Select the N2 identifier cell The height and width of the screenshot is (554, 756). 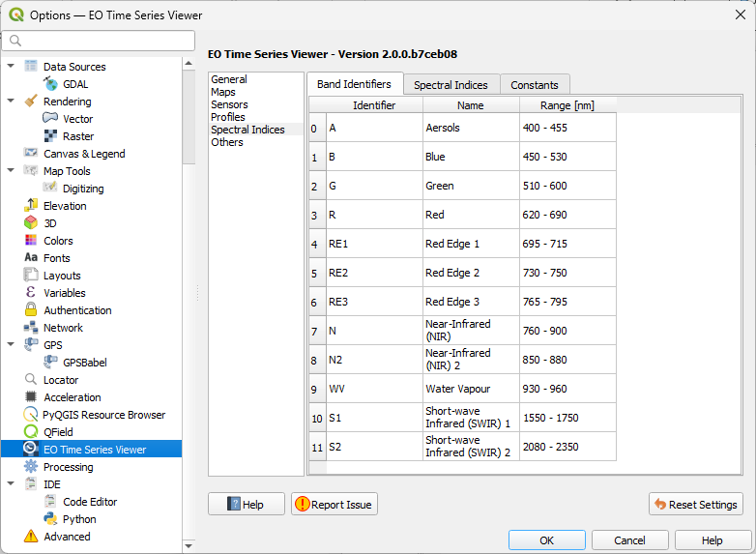point(375,360)
